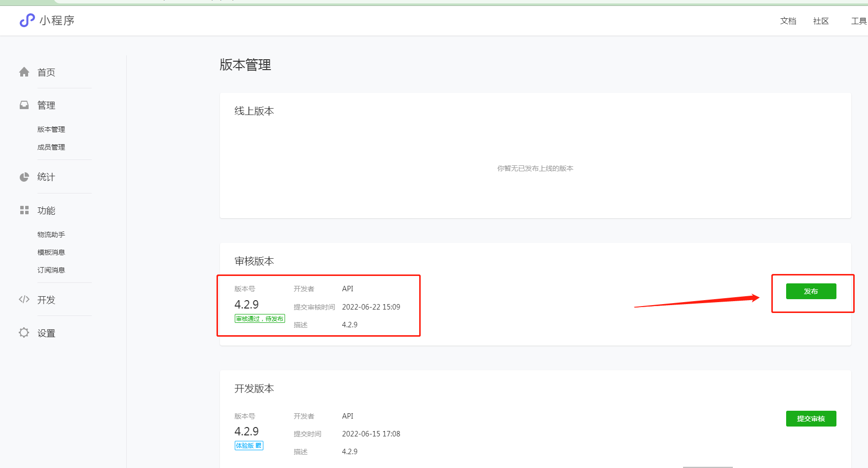Open 物流助手 submenu item
The image size is (868, 468).
tap(51, 234)
